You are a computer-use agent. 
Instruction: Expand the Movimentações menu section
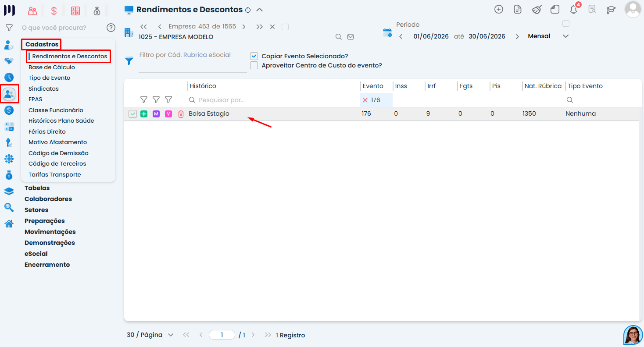click(x=50, y=232)
